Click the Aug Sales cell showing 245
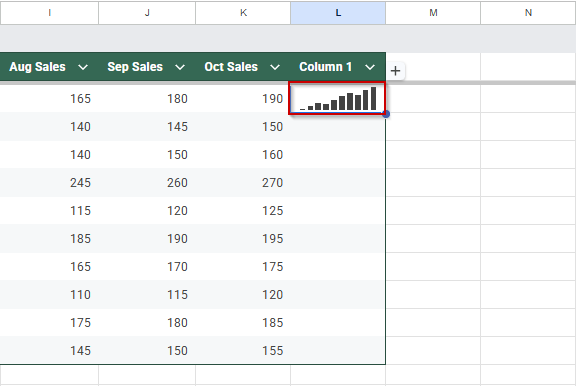The width and height of the screenshot is (576, 386). pyautogui.click(x=49, y=183)
